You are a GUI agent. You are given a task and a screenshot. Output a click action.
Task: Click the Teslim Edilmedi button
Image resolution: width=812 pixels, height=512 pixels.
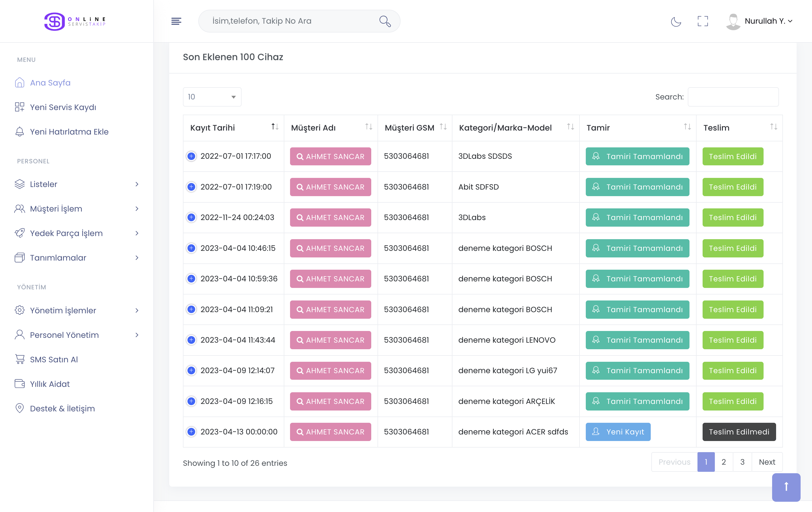pos(739,432)
